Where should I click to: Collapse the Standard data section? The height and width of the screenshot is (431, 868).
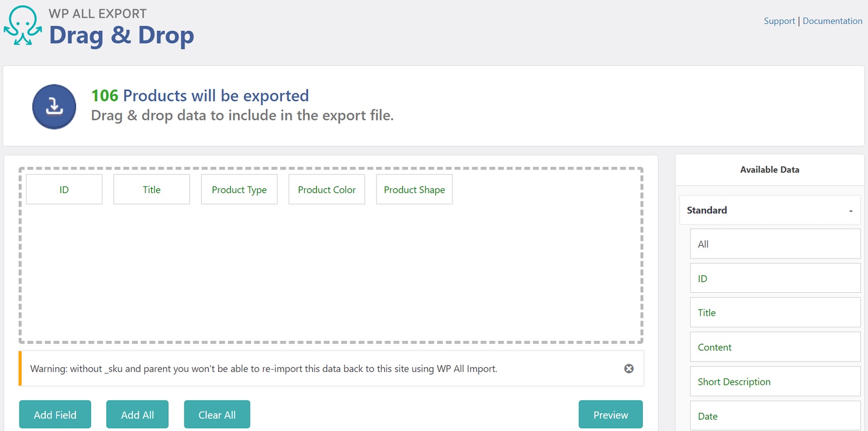point(850,210)
